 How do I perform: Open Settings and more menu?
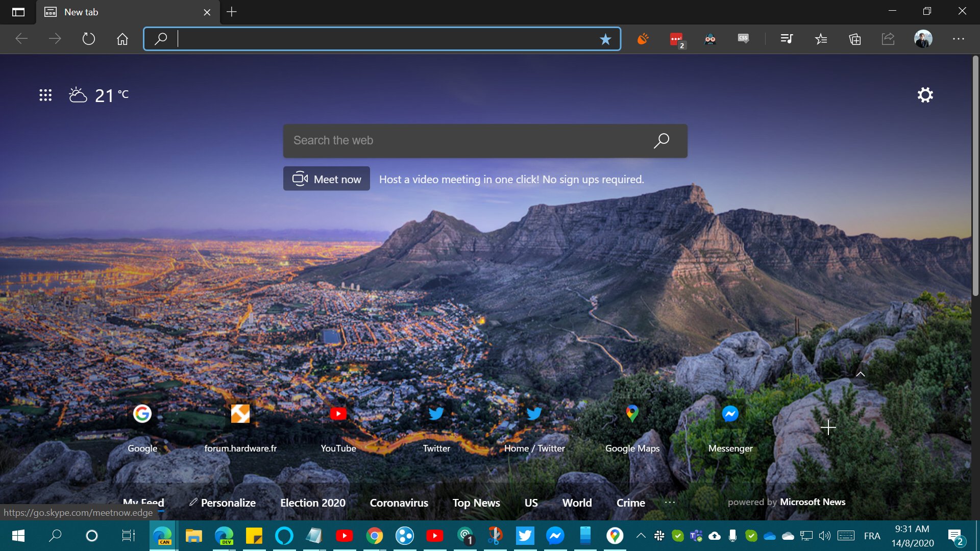(958, 39)
